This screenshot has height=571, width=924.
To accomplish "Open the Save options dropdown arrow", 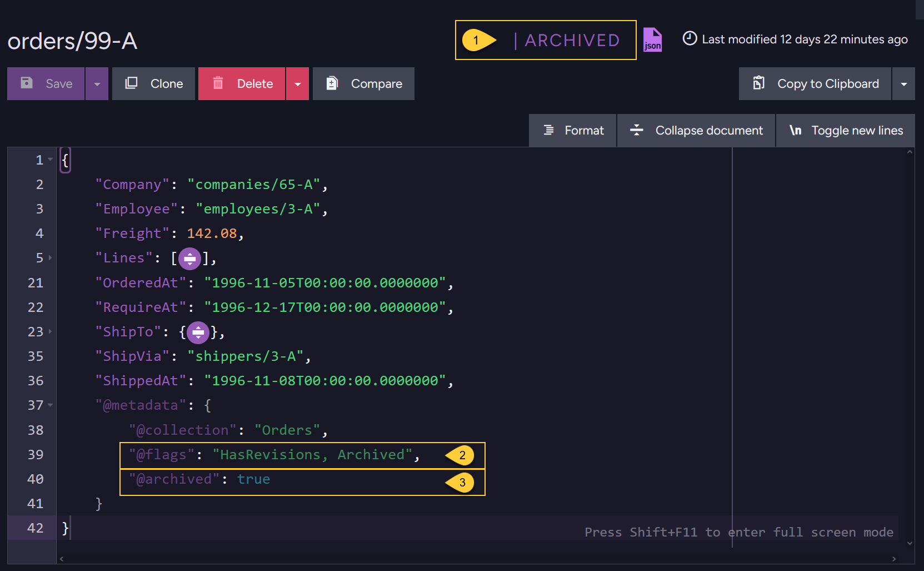I will click(x=97, y=84).
